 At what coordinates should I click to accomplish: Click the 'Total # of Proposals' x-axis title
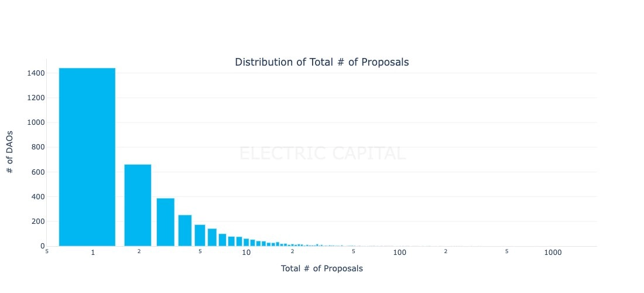click(x=322, y=268)
